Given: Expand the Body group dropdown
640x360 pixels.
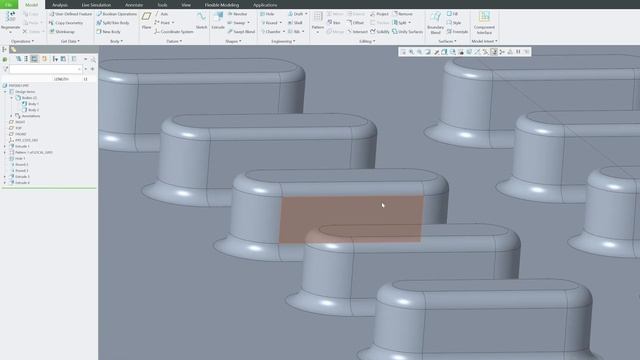Looking at the screenshot, I should (116, 41).
